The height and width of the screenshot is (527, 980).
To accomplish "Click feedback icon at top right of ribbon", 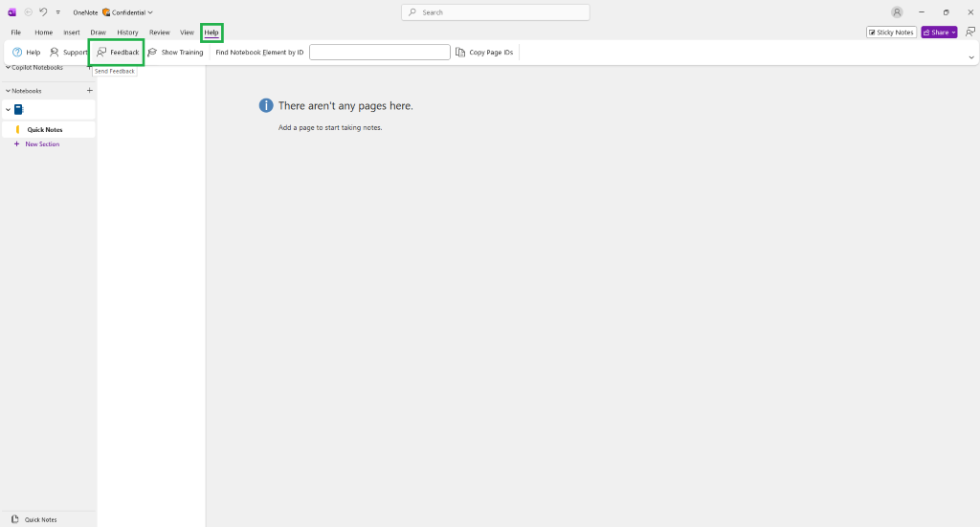I will click(x=970, y=32).
